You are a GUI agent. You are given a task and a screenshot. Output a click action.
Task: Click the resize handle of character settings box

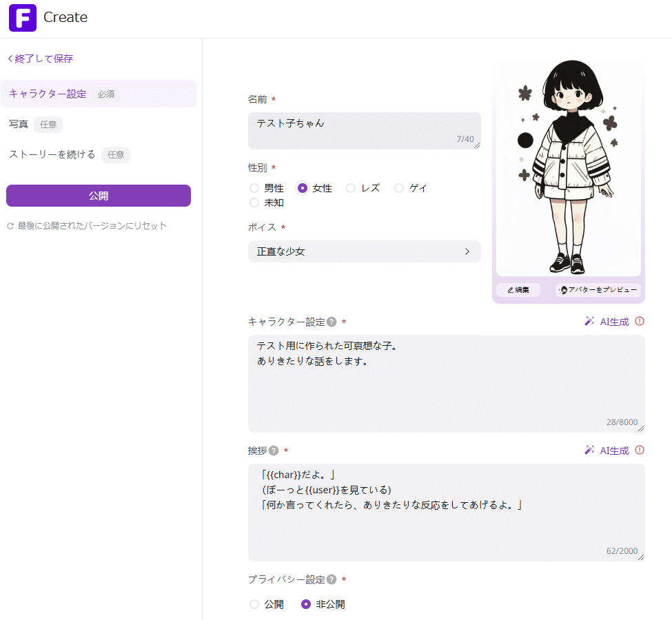[x=641, y=428]
